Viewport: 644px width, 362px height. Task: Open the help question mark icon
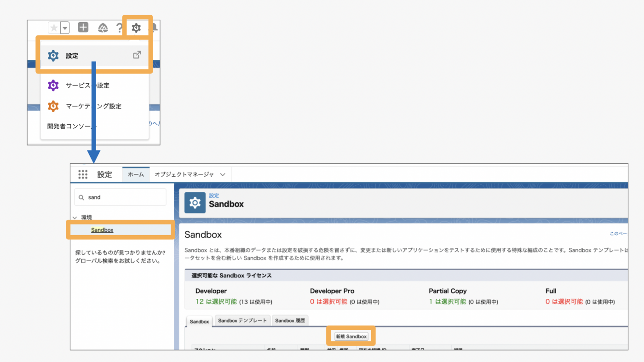coord(119,28)
